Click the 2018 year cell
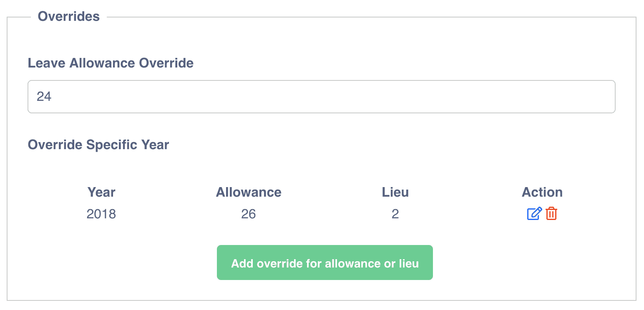Image resolution: width=644 pixels, height=310 pixels. (101, 214)
